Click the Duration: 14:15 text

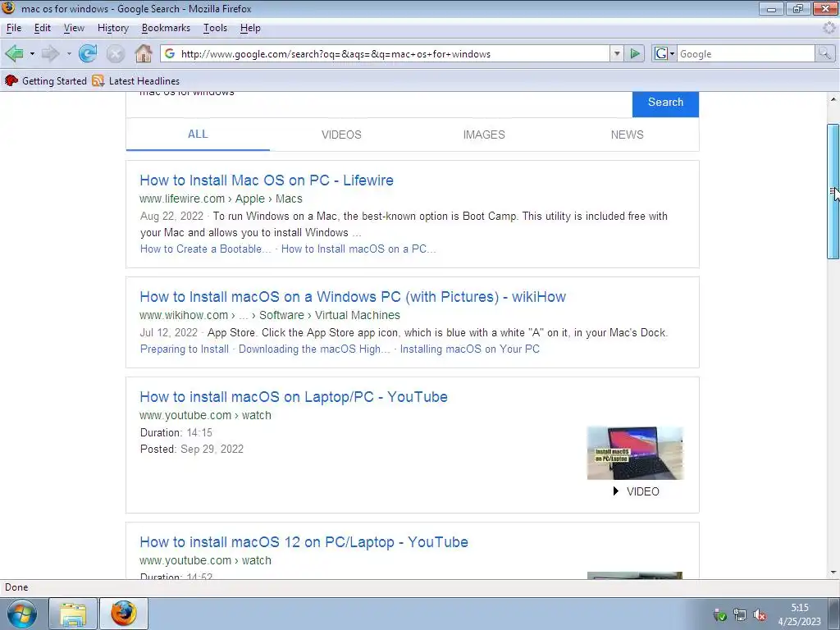(x=176, y=433)
